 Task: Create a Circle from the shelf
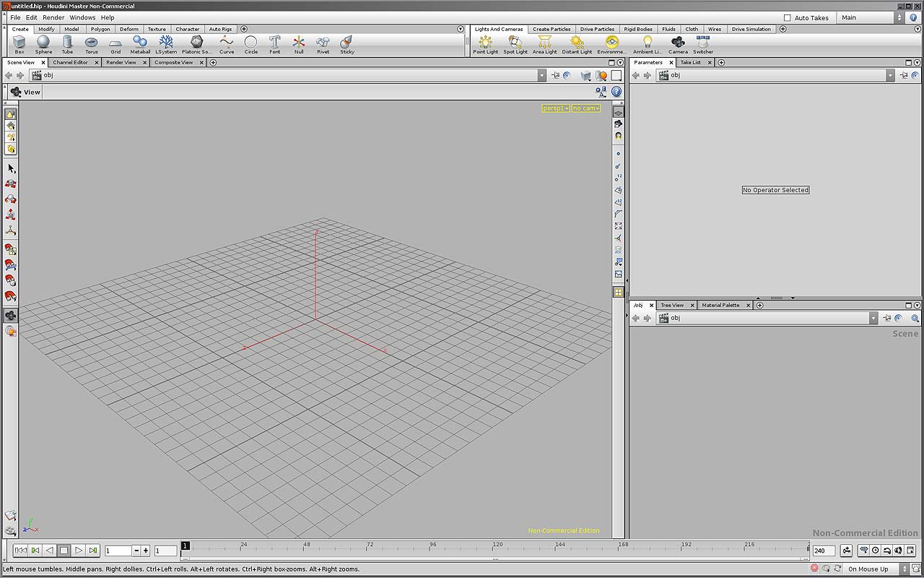click(x=250, y=45)
